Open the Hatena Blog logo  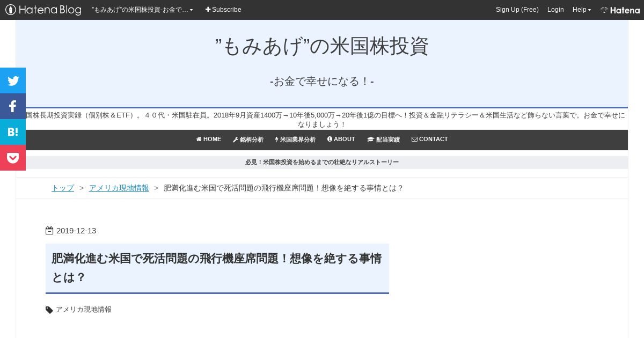(x=43, y=10)
